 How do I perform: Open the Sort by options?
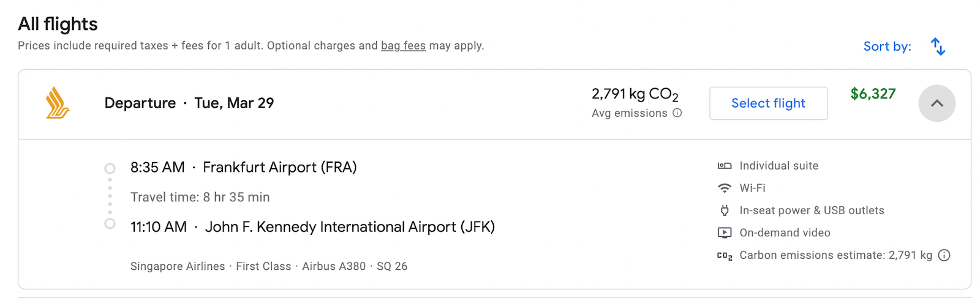coord(887,47)
